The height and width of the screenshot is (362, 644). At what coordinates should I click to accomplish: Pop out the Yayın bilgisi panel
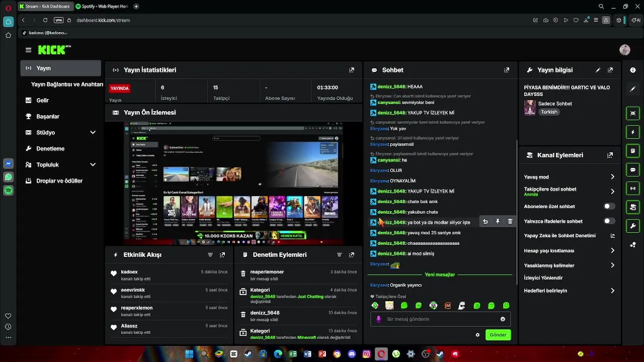coord(610,70)
